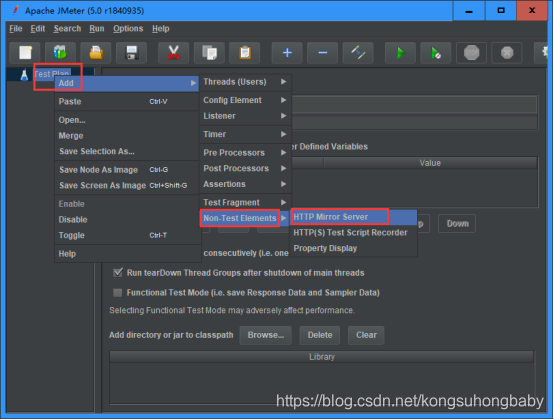Click the Library table header
Image resolution: width=554 pixels, height=420 pixels.
pyautogui.click(x=322, y=357)
